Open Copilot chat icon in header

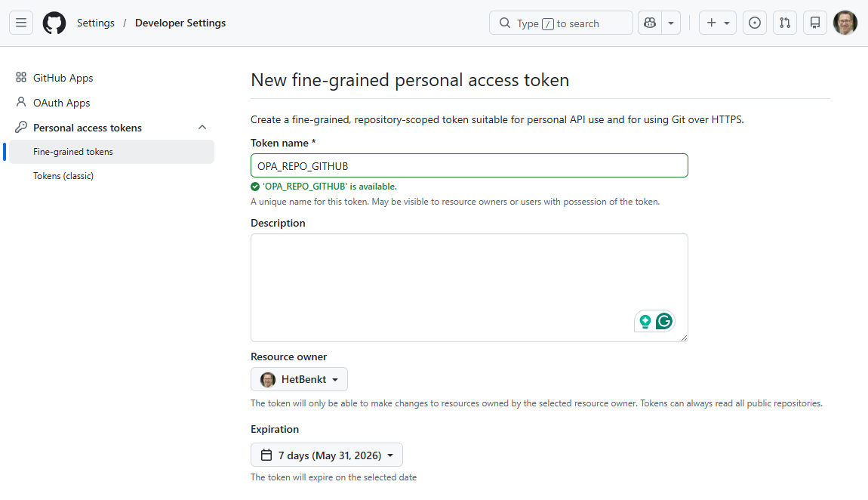tap(650, 23)
